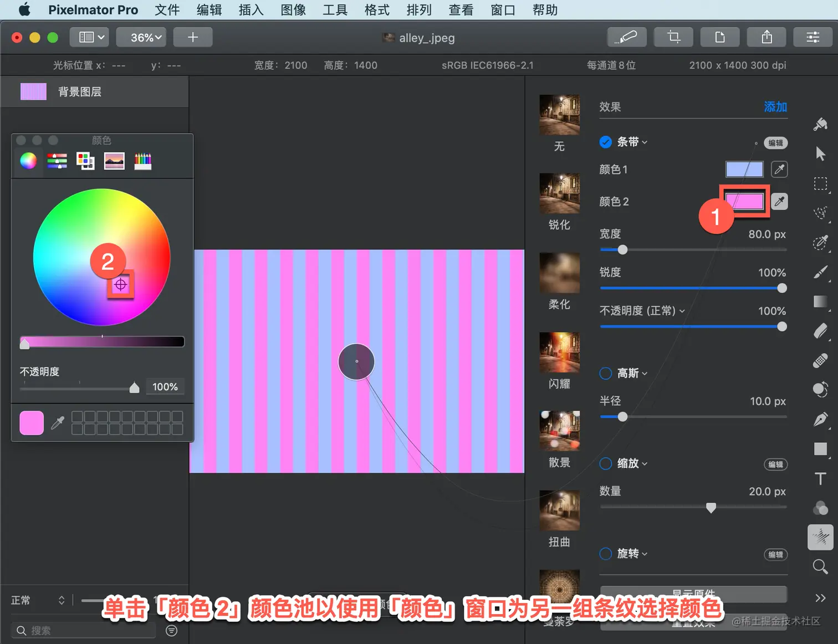Viewport: 838px width, 644px height.
Task: Select the Repair bandage tool
Action: pos(820,360)
